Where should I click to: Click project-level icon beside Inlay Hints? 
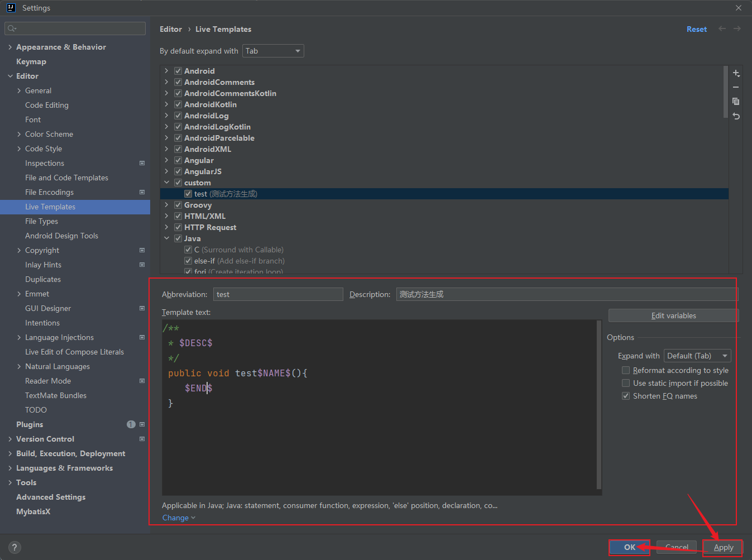[142, 265]
